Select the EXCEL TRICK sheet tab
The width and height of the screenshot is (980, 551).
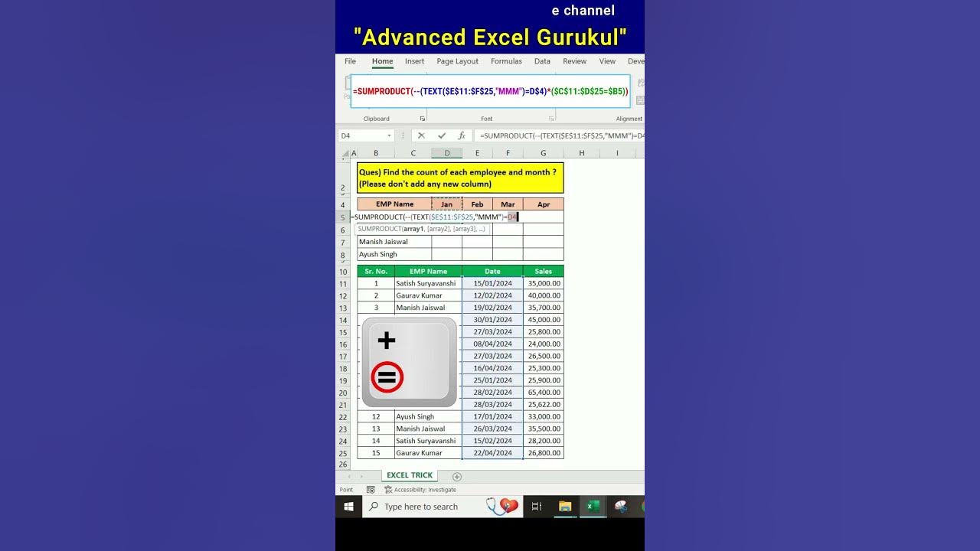(x=410, y=475)
